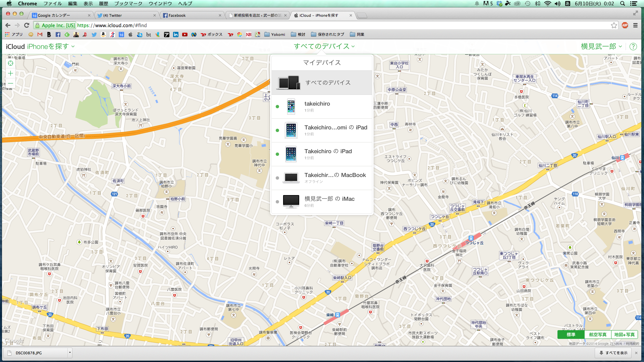
Task: Open the アプリ apps shortcut
Action: point(14,35)
